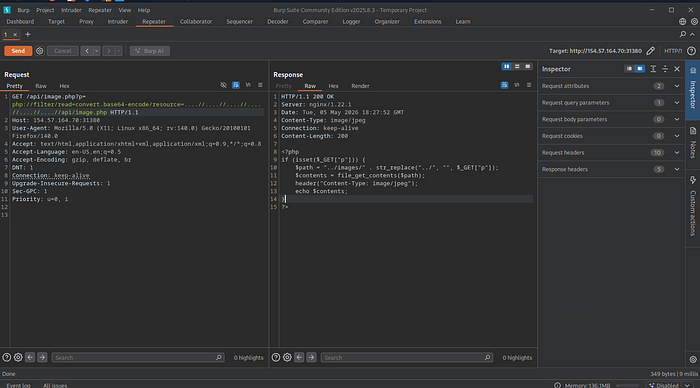
Task: Open Repeater help question mark icon
Action: point(691,51)
